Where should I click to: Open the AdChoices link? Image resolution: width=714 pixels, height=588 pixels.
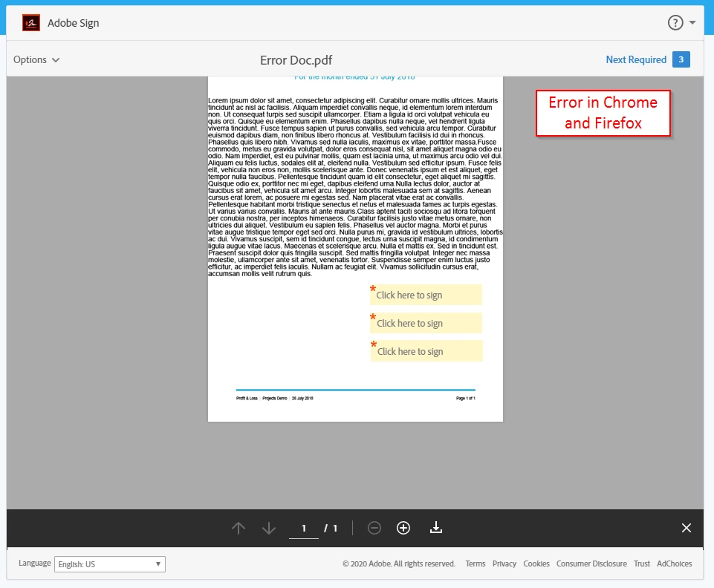point(675,563)
